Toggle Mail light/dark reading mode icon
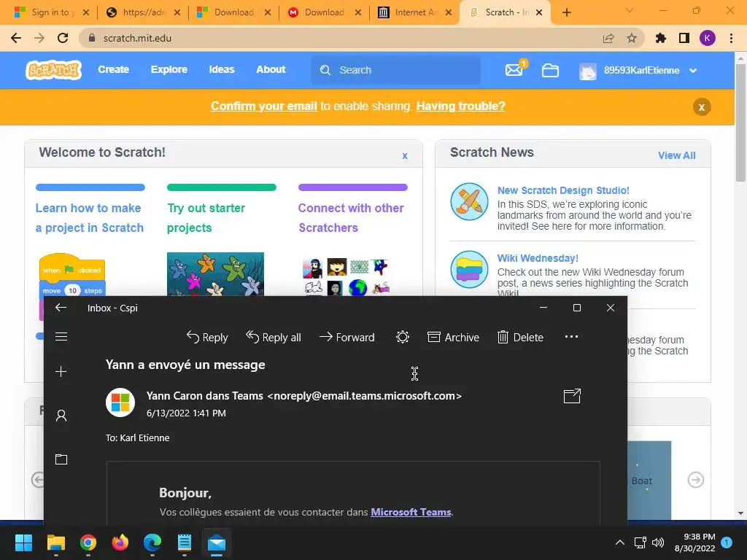The image size is (747, 560). [x=403, y=337]
